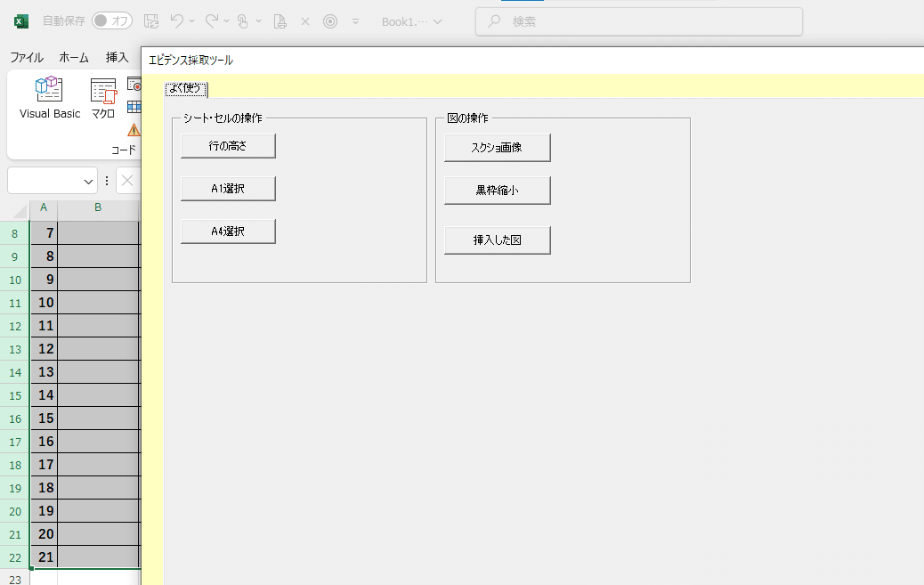This screenshot has height=585, width=924.
Task: Select row 8 header
Action: click(x=15, y=233)
